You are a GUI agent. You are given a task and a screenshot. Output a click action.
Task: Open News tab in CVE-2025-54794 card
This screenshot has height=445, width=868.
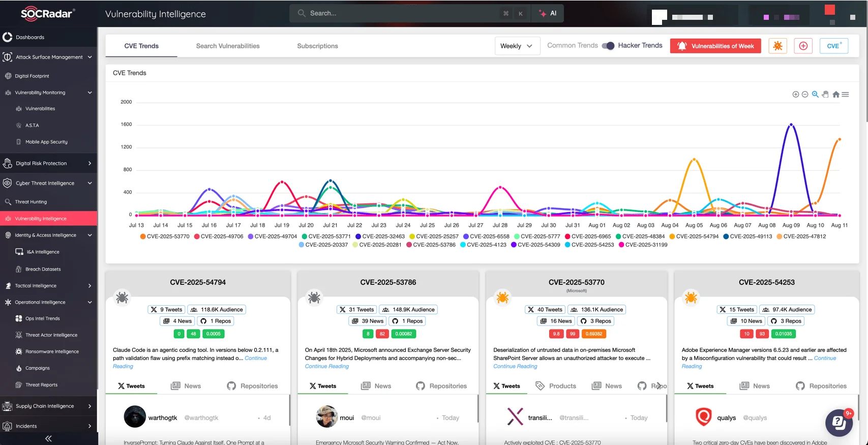pyautogui.click(x=186, y=386)
